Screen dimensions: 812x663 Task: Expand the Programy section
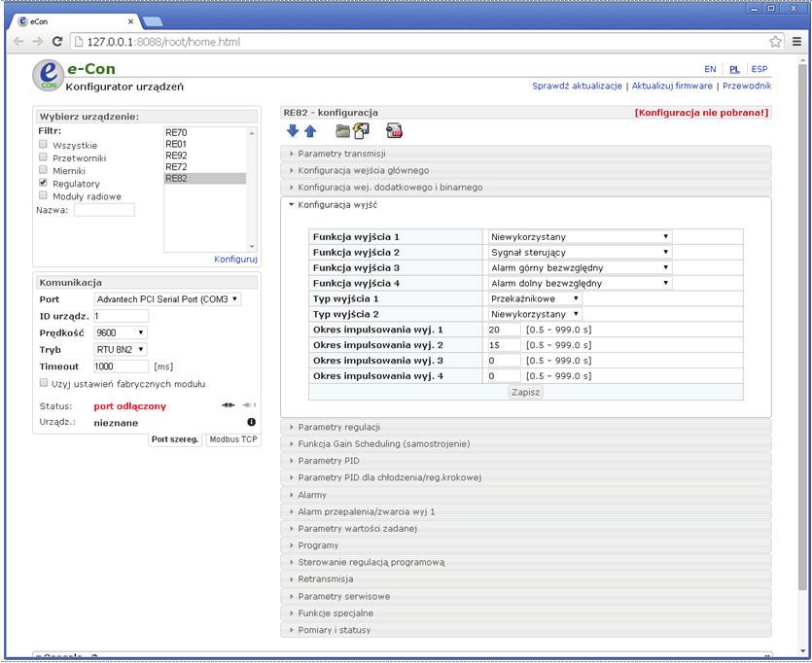tap(526, 545)
